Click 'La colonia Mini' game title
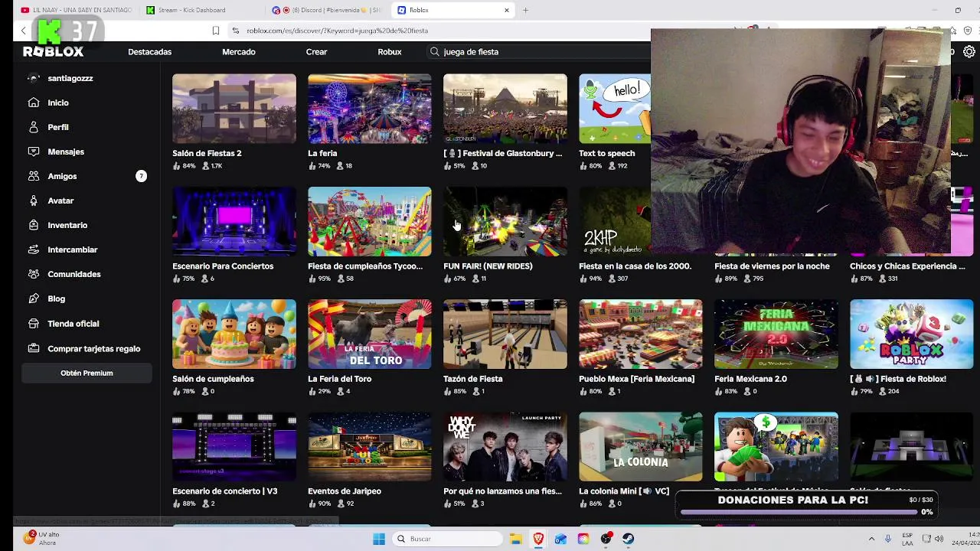Screen dimensions: 980x551 pos(624,491)
